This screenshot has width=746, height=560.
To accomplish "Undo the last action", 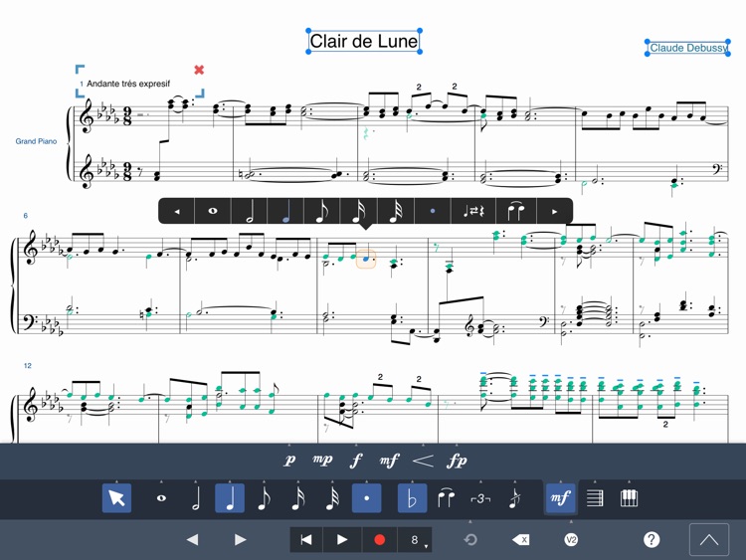I will pyautogui.click(x=470, y=540).
